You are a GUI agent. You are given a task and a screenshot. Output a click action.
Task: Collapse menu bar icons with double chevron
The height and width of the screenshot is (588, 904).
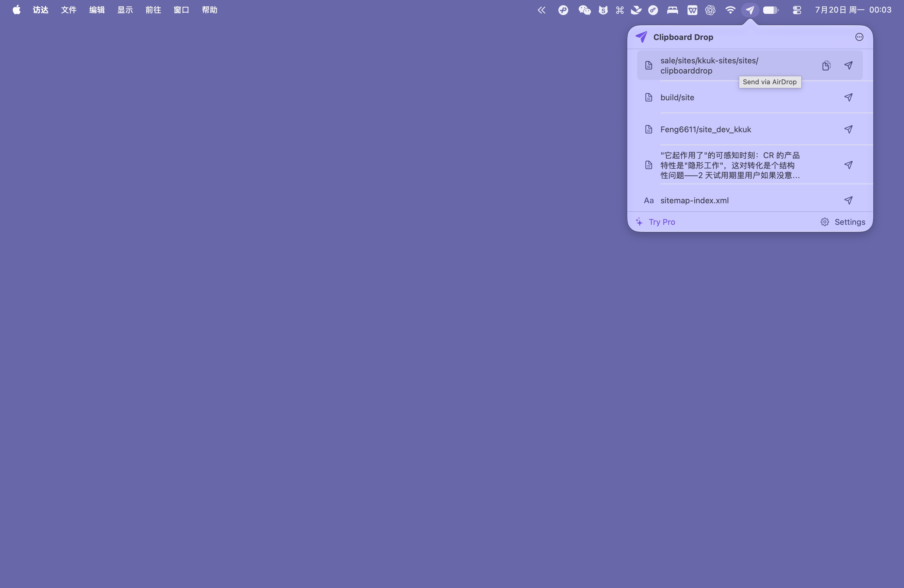coord(542,10)
